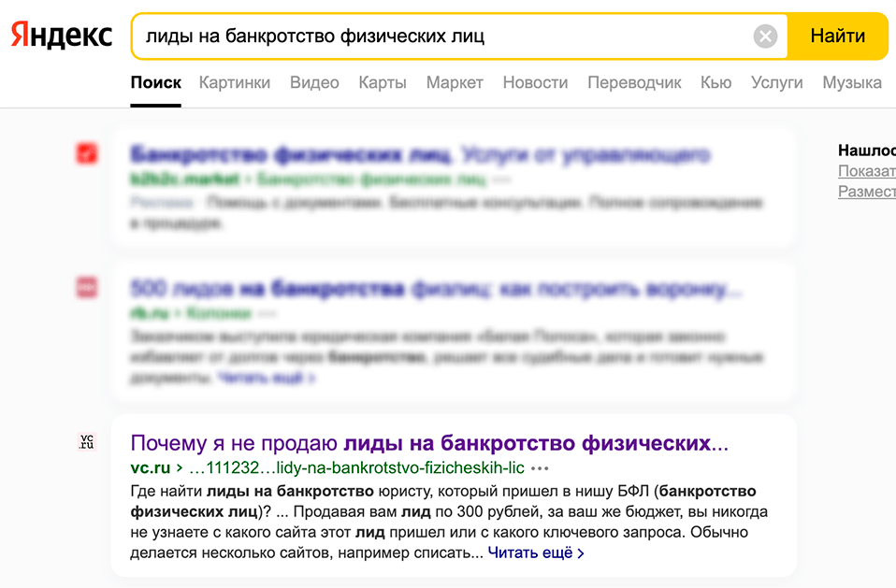Expand vc.ru snippet via Читать ещё
The image size is (896, 588).
[x=535, y=552]
